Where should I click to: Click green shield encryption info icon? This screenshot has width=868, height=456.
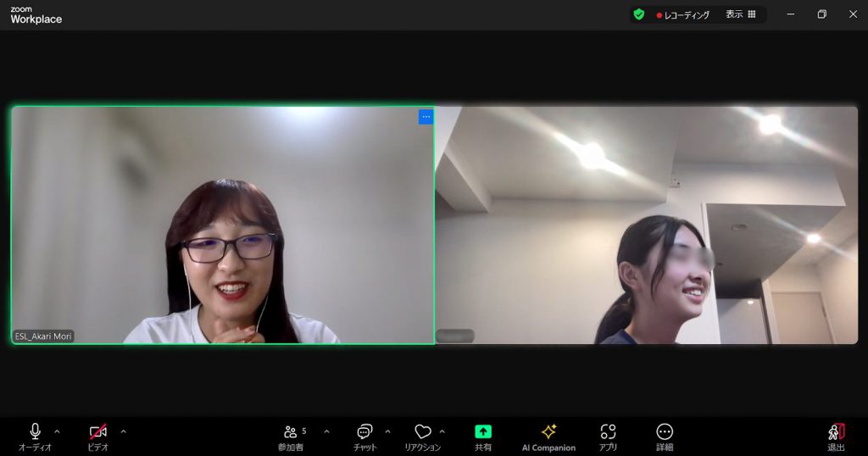(x=639, y=14)
